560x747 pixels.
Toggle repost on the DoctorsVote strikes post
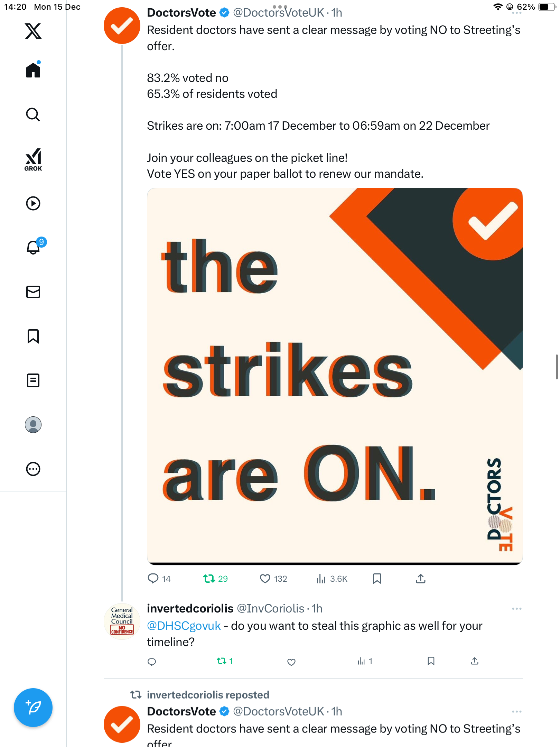[209, 579]
